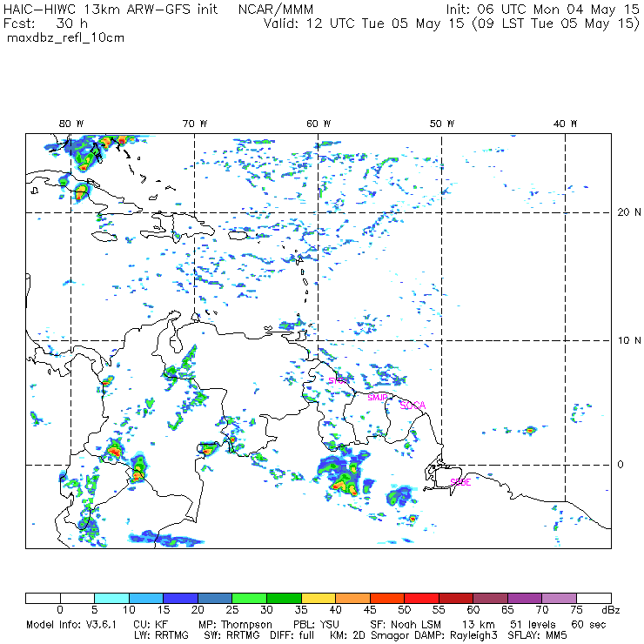Click the light cyan 5-10 dBz legend swatch
This screenshot has height=644, width=644.
coord(111,598)
